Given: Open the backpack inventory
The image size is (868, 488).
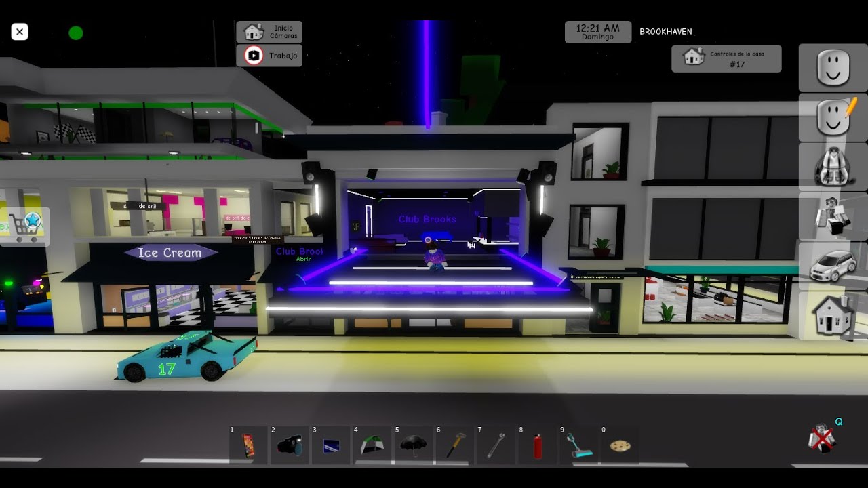Looking at the screenshot, I should (x=833, y=167).
